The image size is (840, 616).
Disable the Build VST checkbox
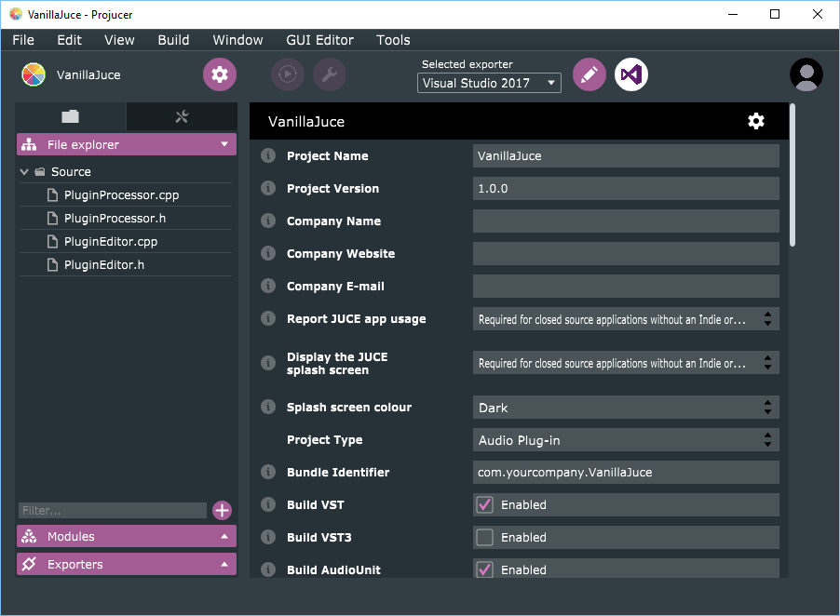(484, 504)
